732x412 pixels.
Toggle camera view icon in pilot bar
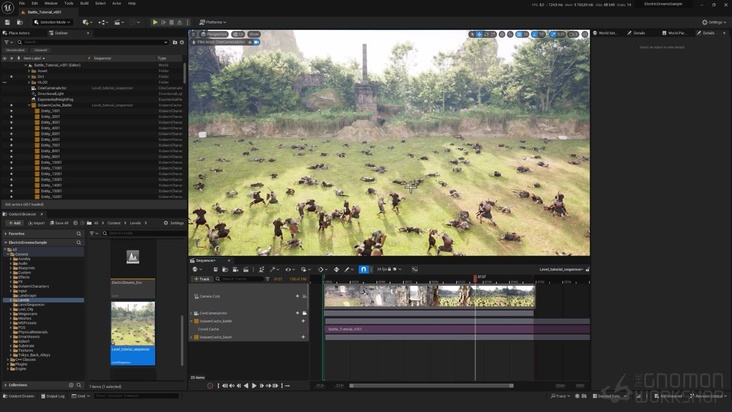pos(256,42)
